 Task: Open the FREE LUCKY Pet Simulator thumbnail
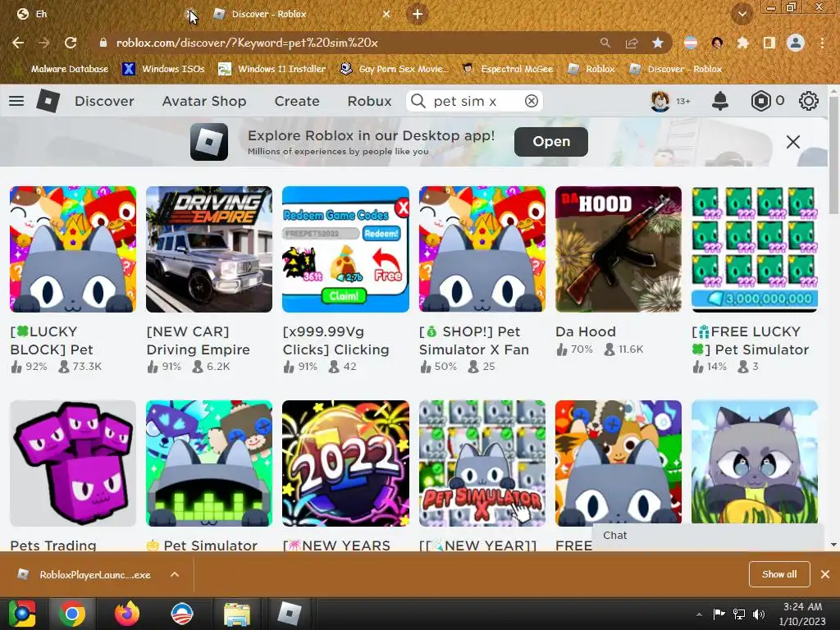(x=755, y=249)
